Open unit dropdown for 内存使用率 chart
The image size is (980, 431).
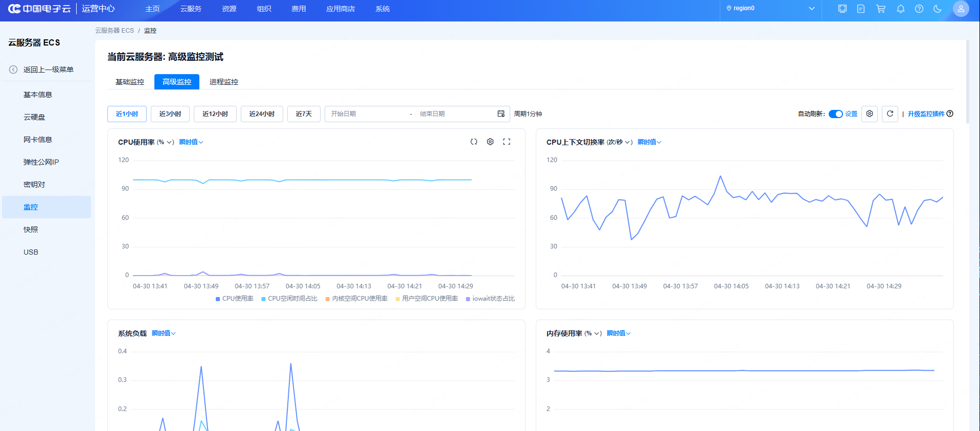(x=592, y=333)
